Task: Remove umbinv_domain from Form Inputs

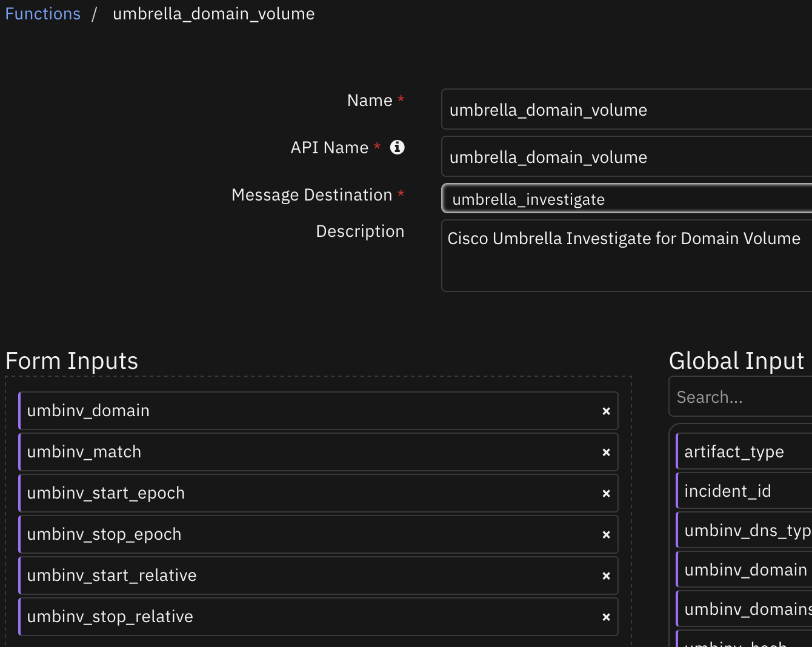Action: [x=606, y=411]
